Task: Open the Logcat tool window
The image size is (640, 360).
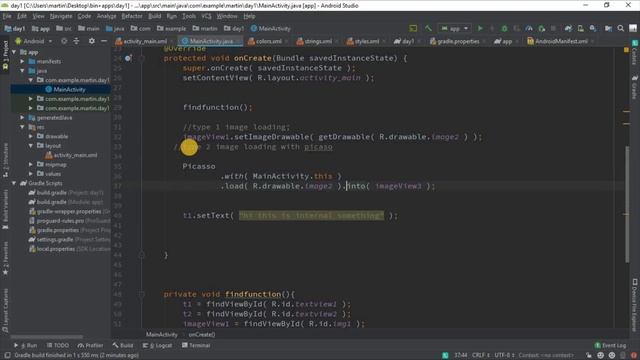Action: click(x=158, y=346)
